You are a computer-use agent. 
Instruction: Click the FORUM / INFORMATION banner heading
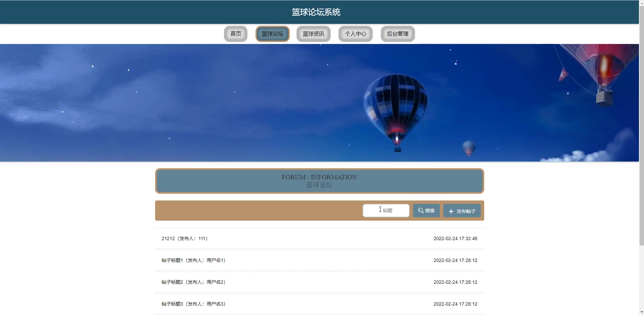(x=319, y=177)
